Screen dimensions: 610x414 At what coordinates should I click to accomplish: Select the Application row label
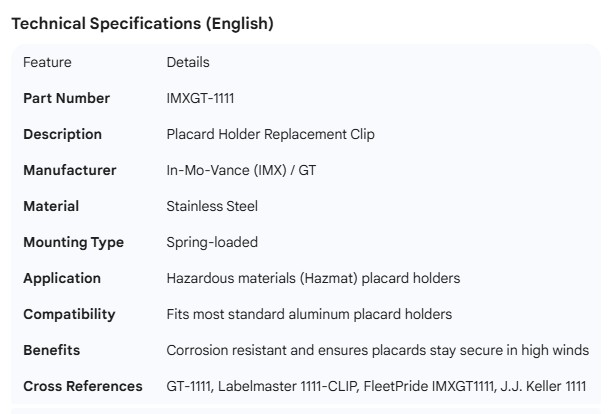click(62, 278)
